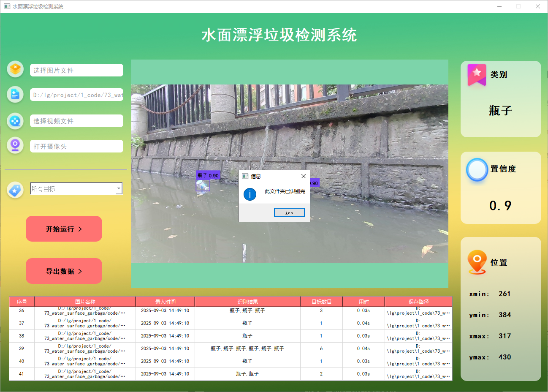Click the 识别结果 column header
This screenshot has height=392, width=548.
point(247,302)
